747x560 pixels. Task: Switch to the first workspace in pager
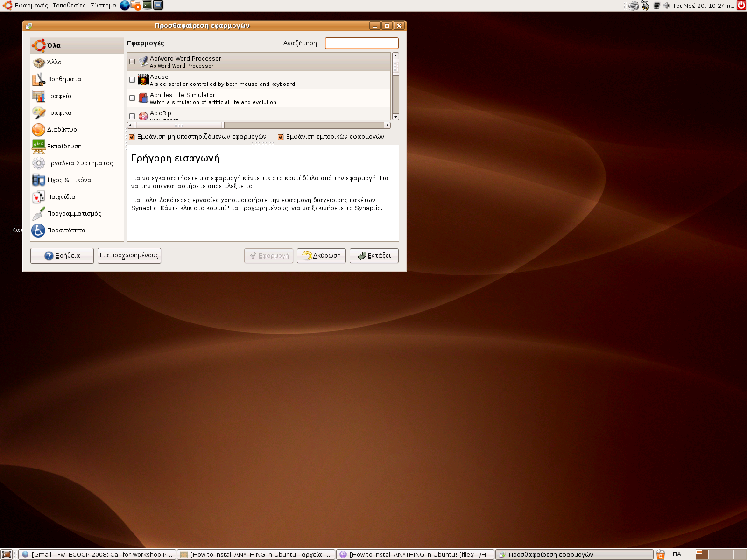coord(702,554)
